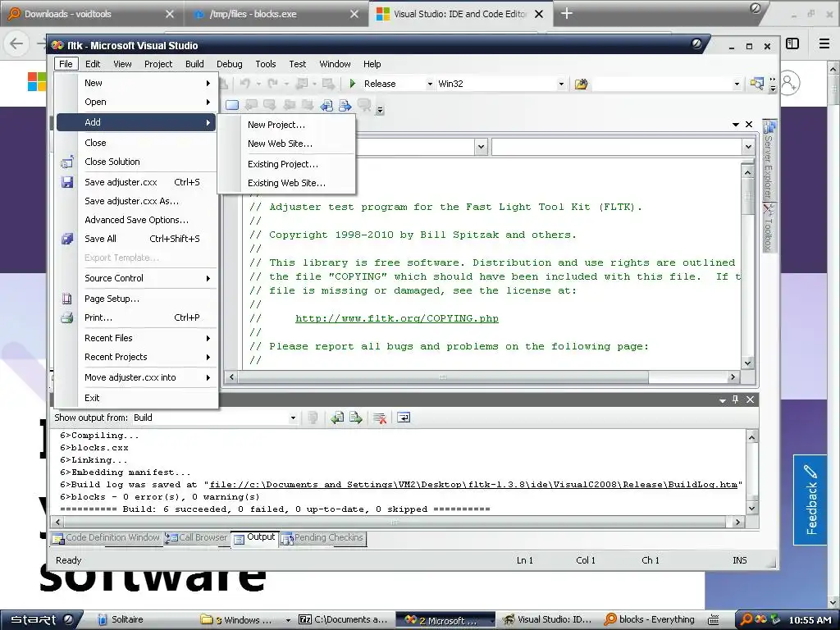Open the fltk.org COPYING.php link in code
This screenshot has width=840, height=630.
click(397, 319)
